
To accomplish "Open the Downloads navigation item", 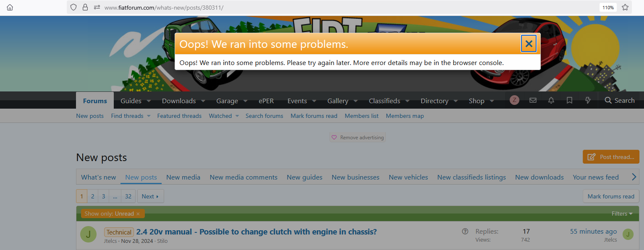I will 179,101.
